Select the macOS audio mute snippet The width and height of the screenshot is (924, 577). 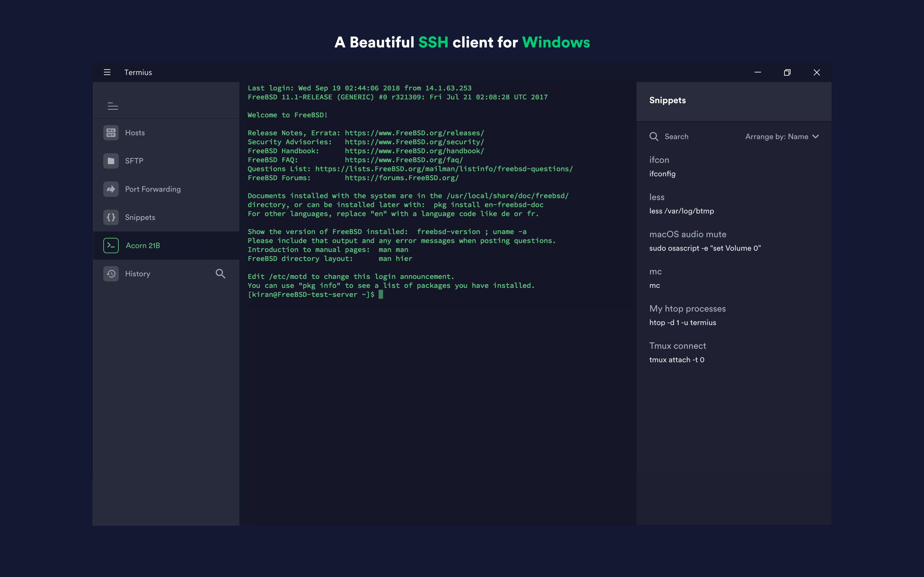click(x=688, y=241)
